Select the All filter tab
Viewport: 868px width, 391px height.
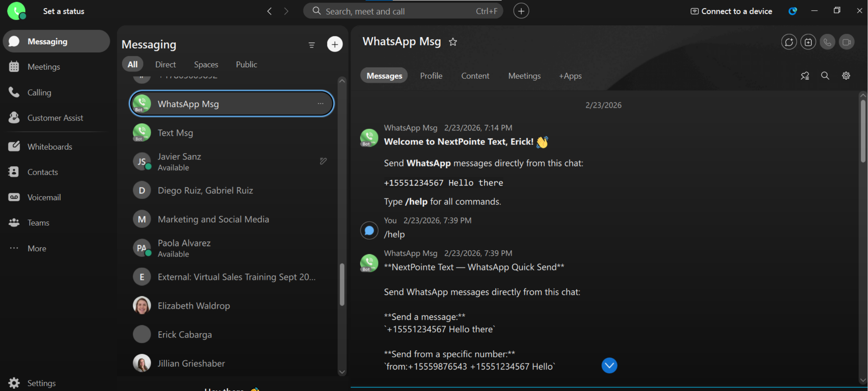(x=133, y=64)
